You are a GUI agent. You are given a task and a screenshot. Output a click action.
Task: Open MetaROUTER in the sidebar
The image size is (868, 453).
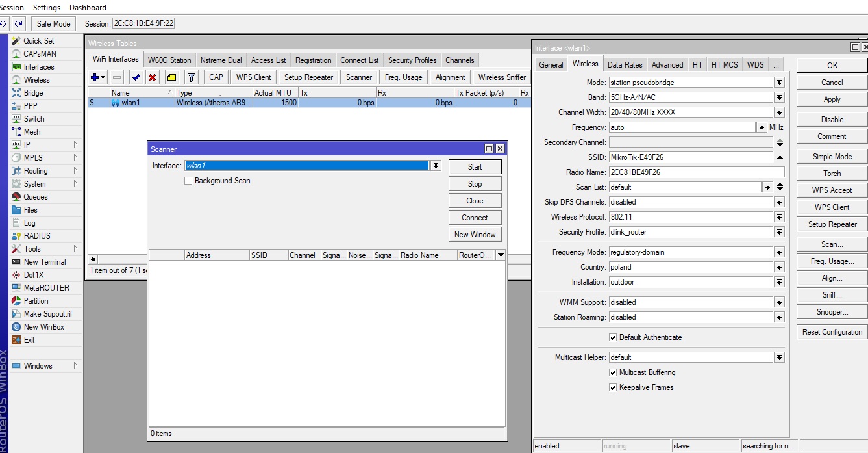click(46, 288)
